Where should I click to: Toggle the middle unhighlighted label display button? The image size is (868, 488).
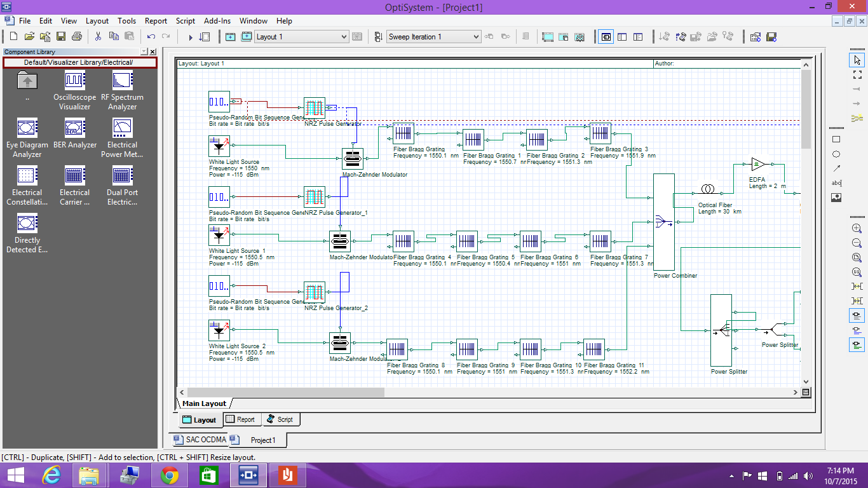tap(857, 330)
